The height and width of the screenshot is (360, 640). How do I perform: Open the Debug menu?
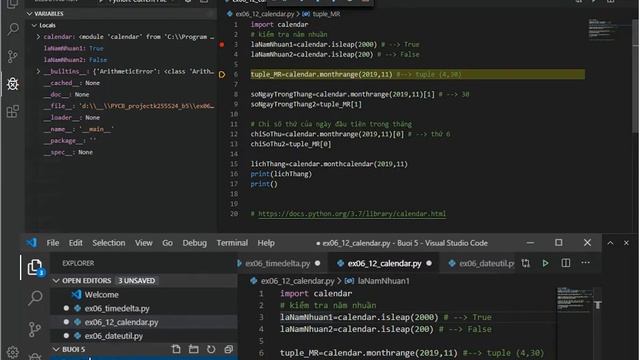[x=194, y=243]
